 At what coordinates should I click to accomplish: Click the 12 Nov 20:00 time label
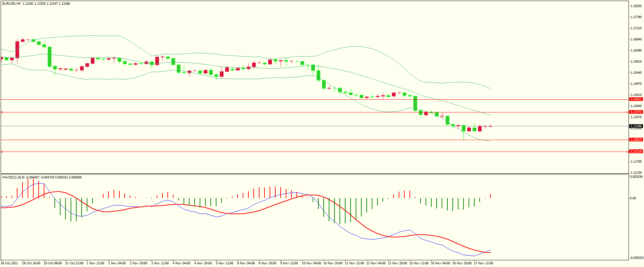[397, 263]
